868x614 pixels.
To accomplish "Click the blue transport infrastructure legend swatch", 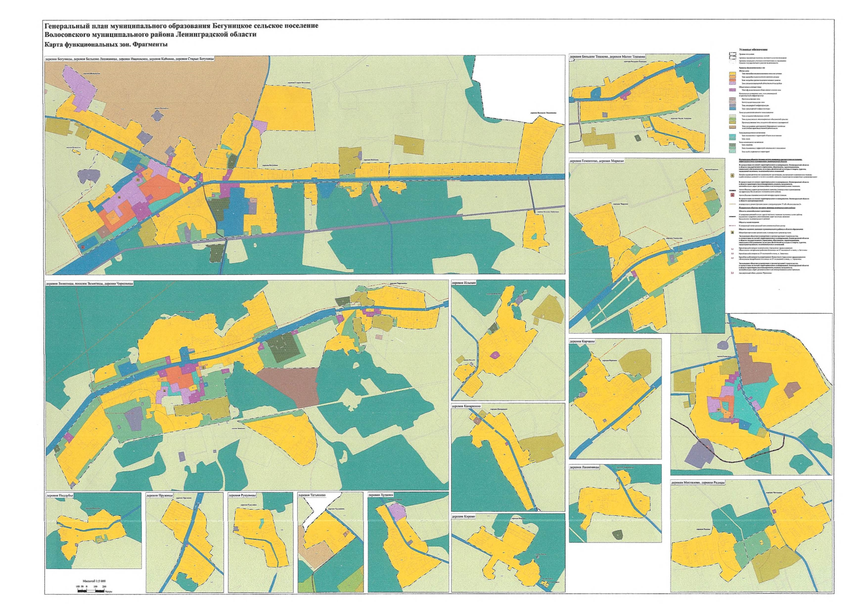I will tap(732, 108).
